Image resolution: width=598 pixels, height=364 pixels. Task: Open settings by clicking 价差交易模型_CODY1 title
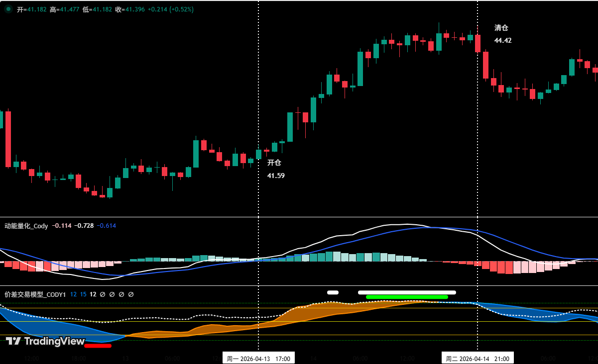35,294
